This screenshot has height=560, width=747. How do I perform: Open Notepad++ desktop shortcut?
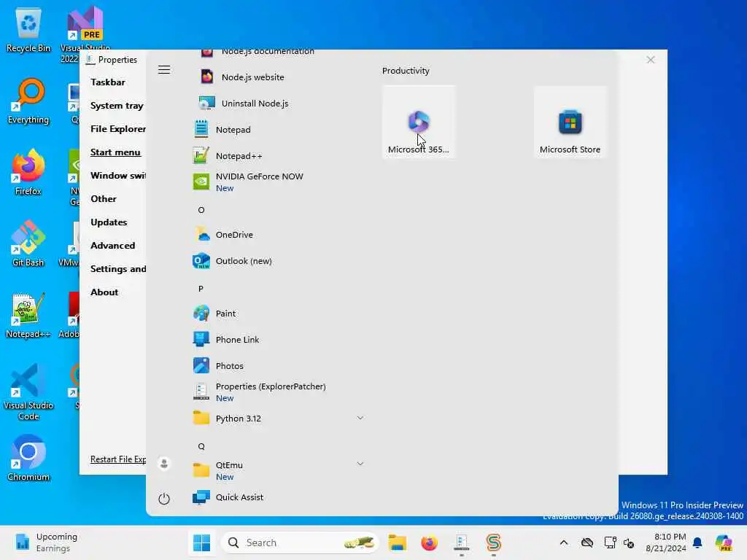pos(28,315)
